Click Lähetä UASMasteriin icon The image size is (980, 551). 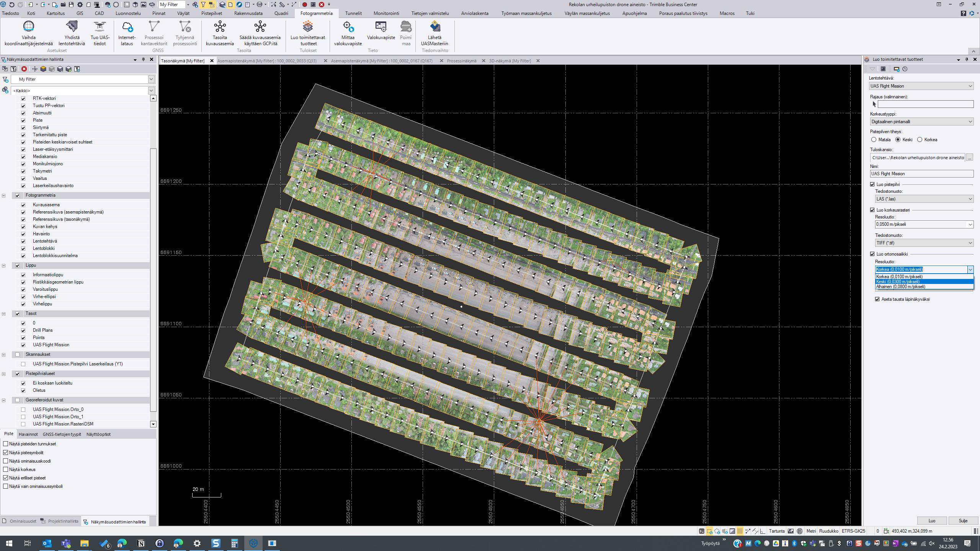point(434,26)
